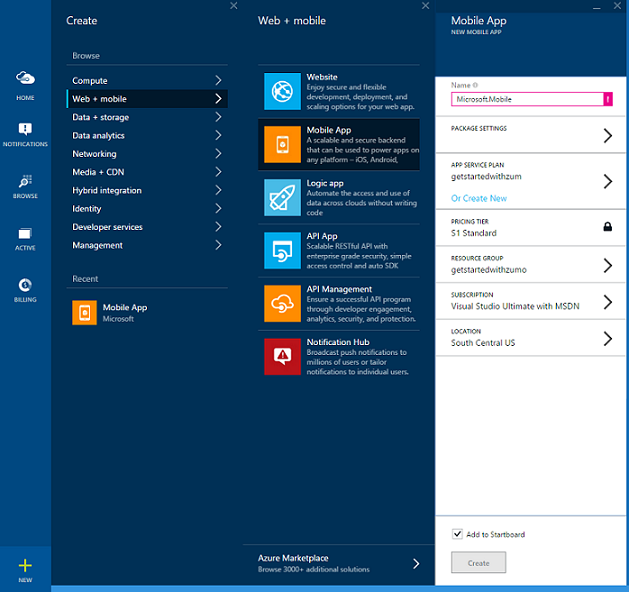This screenshot has height=592, width=629.
Task: Click getstartedwithzum app service plan value
Action: pyautogui.click(x=486, y=176)
